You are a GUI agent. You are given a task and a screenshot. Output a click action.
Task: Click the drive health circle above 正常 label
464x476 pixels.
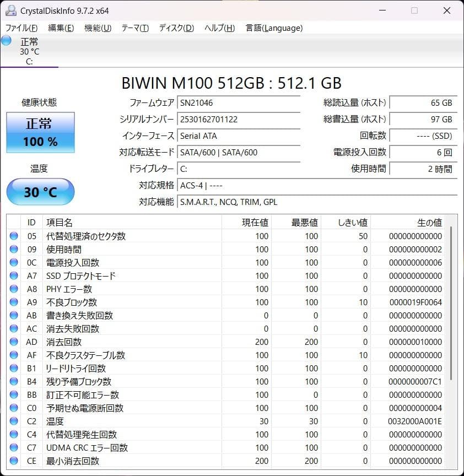pyautogui.click(x=6, y=40)
